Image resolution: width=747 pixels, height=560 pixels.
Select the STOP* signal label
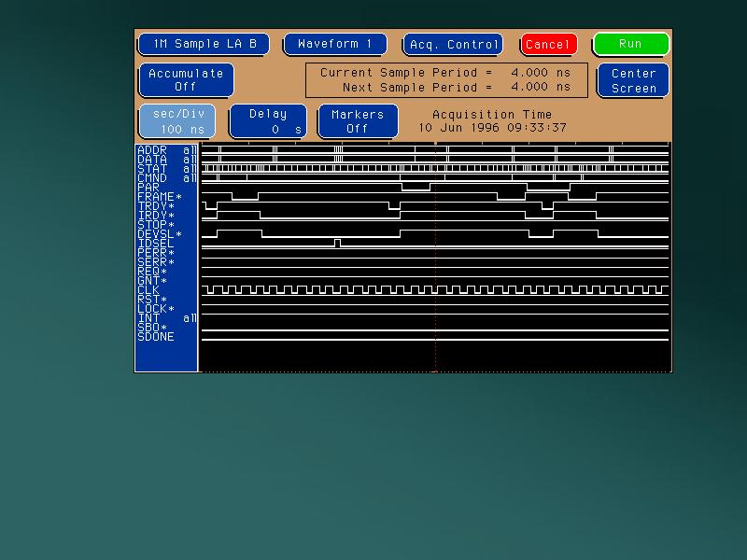coord(156,225)
